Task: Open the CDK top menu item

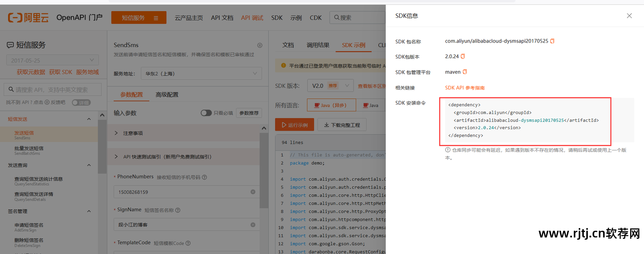Action: pos(316,18)
